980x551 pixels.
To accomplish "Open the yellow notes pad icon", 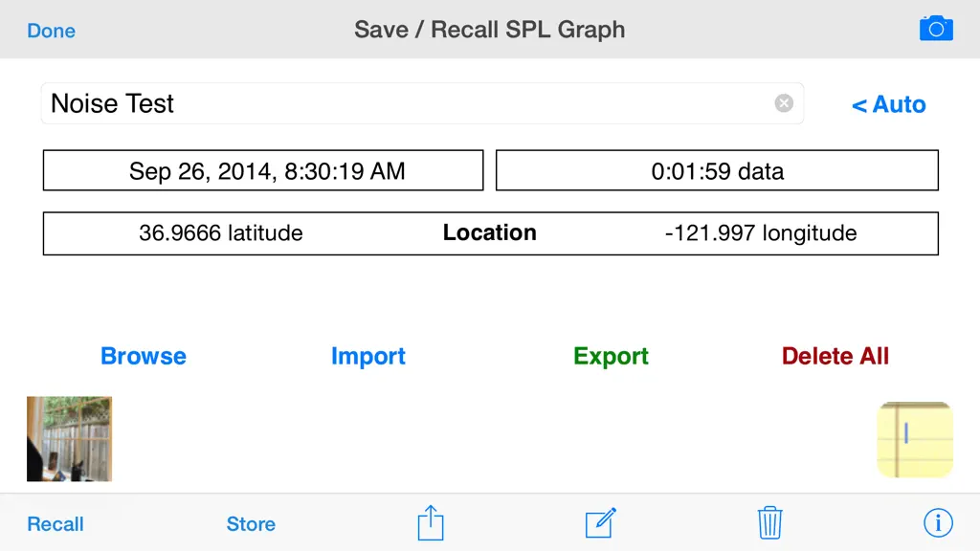I will pos(915,440).
